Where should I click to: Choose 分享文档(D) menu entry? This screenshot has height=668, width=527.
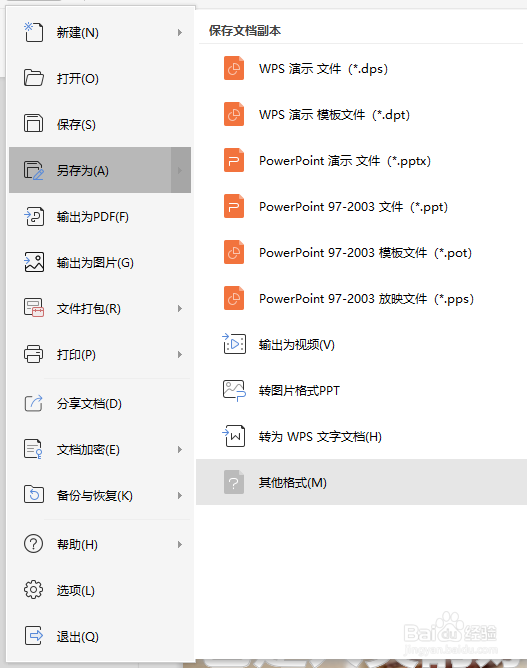(100, 403)
